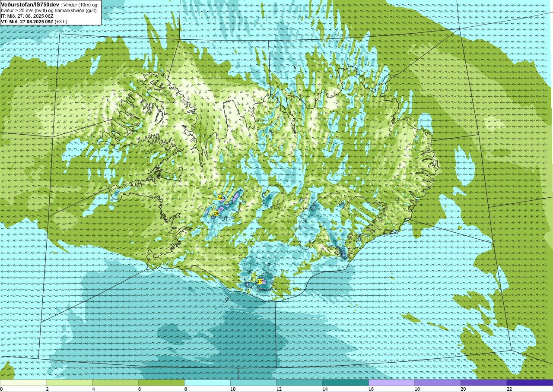Click the legend scale label 14
The height and width of the screenshot is (392, 553).
click(x=325, y=389)
